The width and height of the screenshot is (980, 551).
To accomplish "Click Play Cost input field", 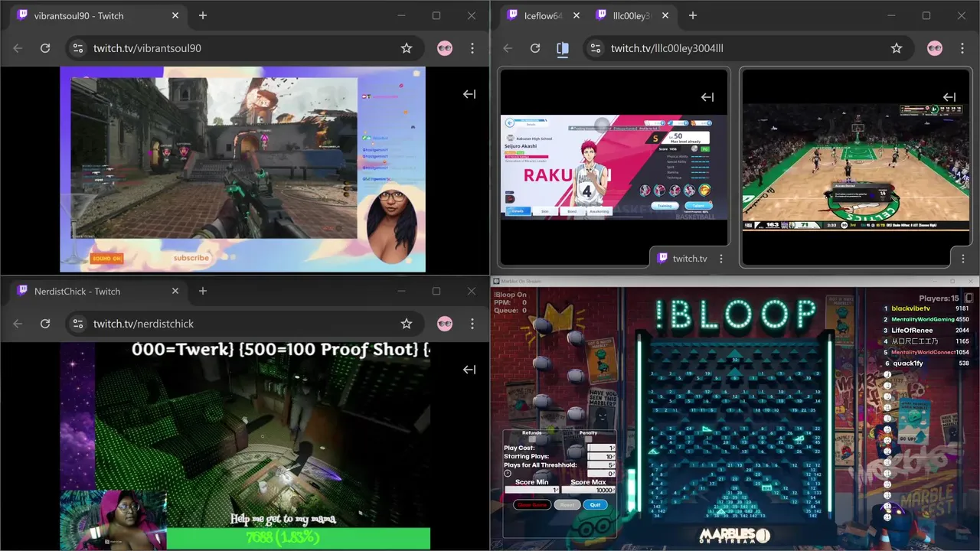I will (601, 448).
